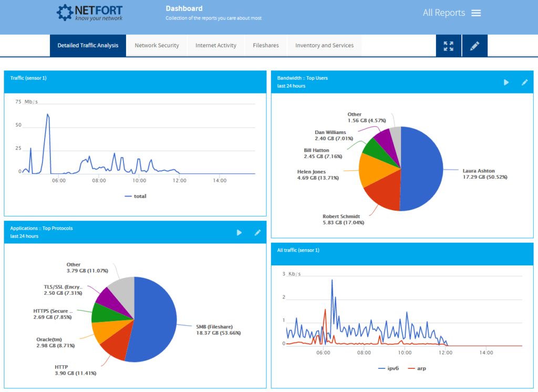
Task: Select the Fileshares tab
Action: pyautogui.click(x=265, y=46)
